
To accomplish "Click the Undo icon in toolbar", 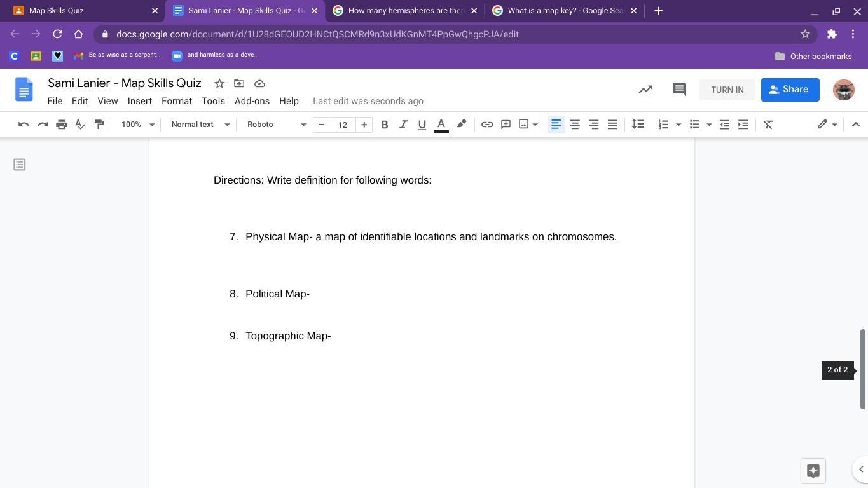I will pyautogui.click(x=24, y=125).
